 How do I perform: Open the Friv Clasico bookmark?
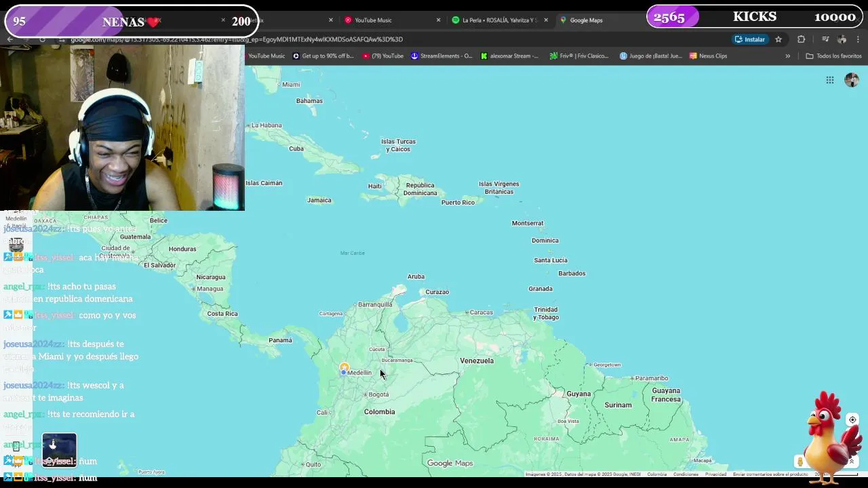(579, 56)
